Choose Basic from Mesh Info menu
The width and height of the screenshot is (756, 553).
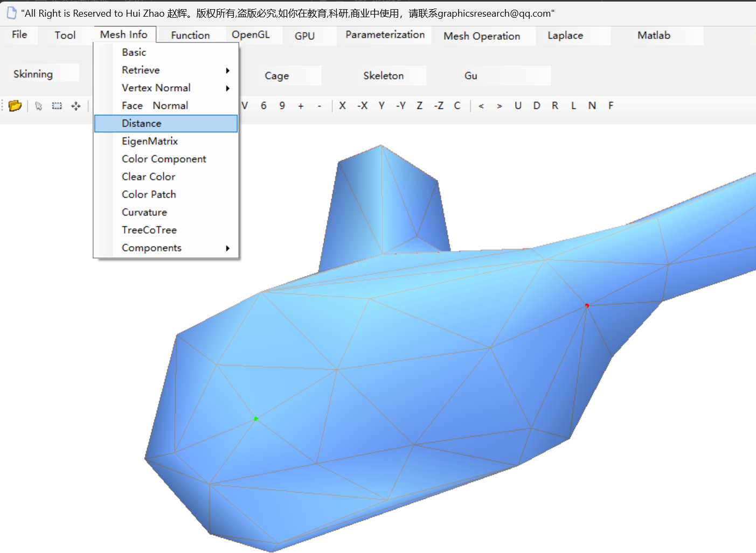pyautogui.click(x=166, y=52)
